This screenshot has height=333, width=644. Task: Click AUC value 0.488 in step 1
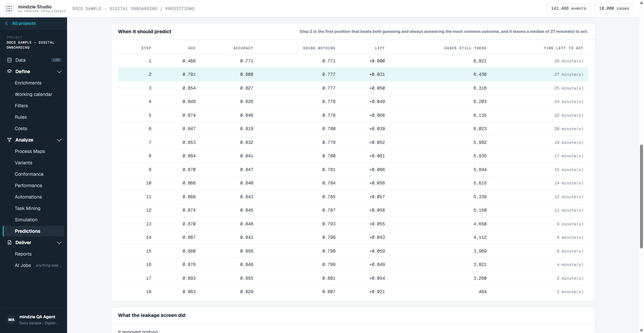click(x=189, y=61)
